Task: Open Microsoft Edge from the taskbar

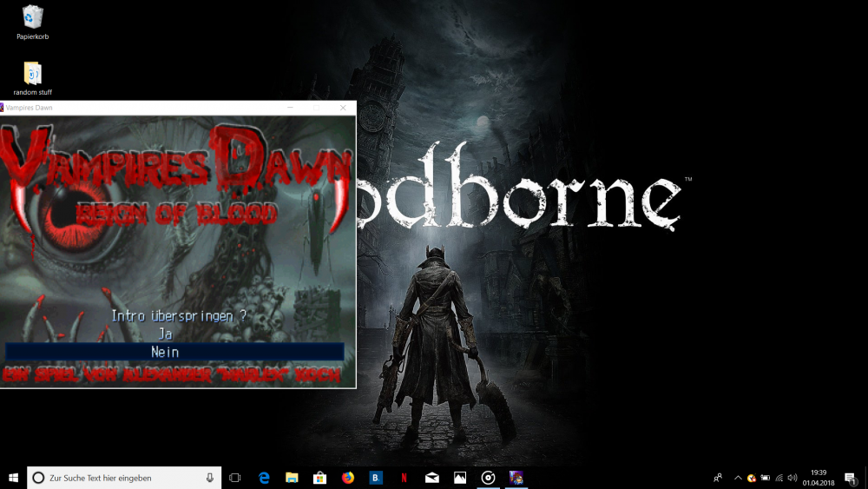Action: coord(264,478)
